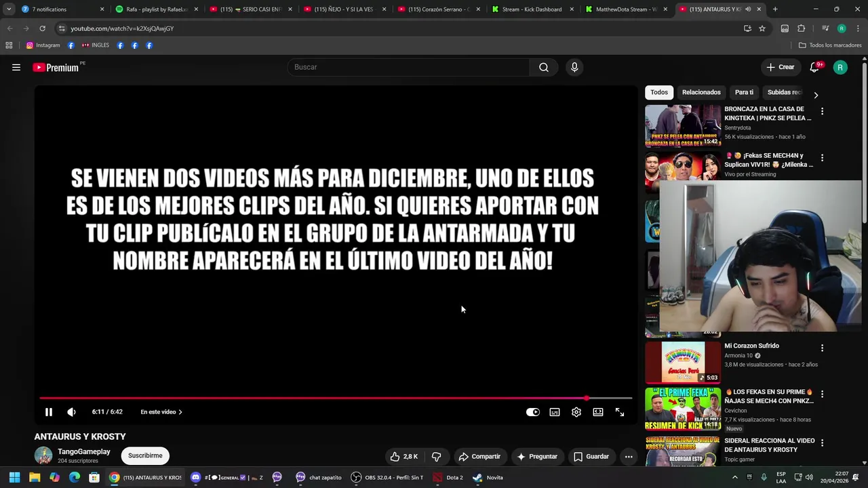The image size is (868, 488).
Task: Select the Todos filter chip
Action: [x=659, y=92]
